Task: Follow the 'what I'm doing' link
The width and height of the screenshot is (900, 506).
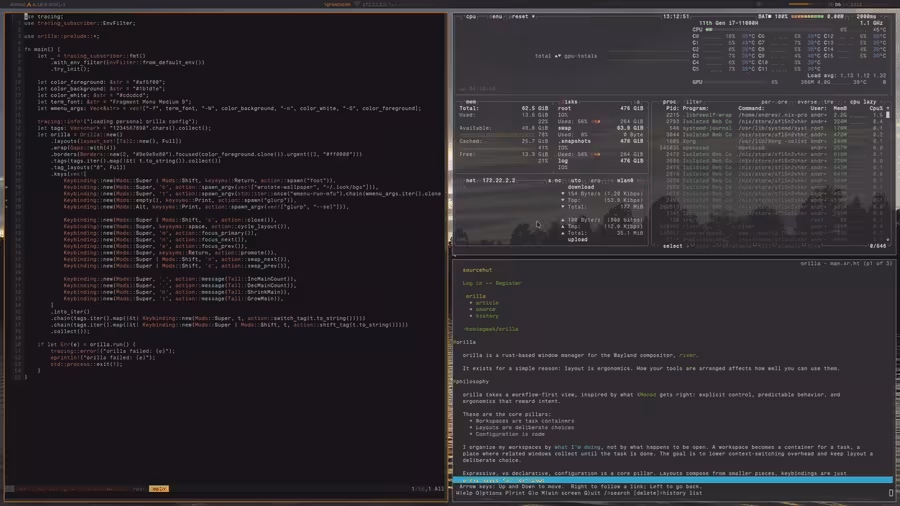Action: point(577,447)
